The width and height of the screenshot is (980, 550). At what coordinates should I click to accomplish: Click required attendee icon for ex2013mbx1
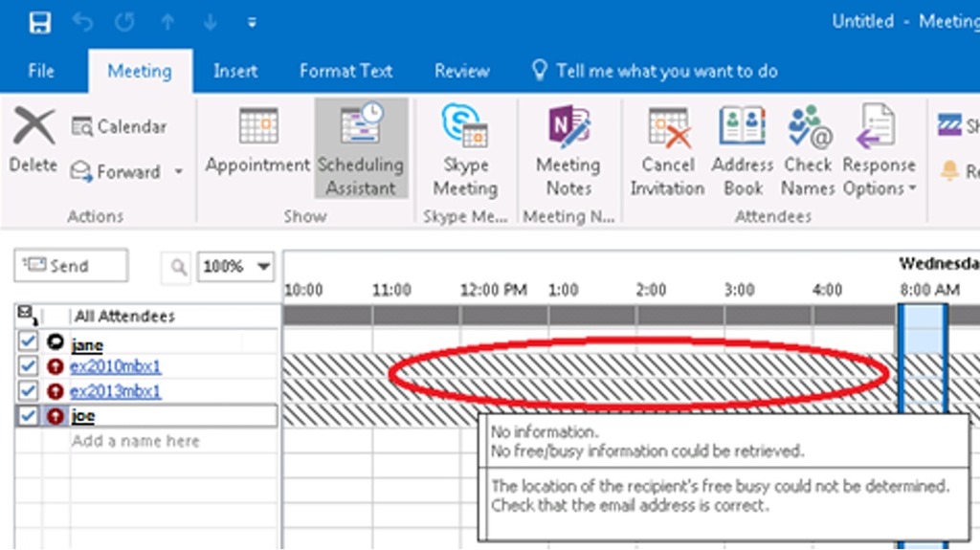click(x=56, y=391)
